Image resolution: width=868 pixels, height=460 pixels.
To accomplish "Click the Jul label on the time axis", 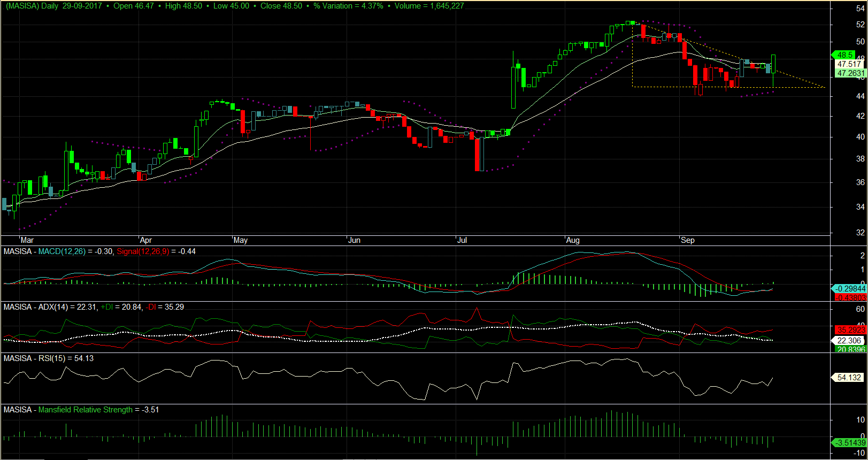I will click(x=462, y=240).
